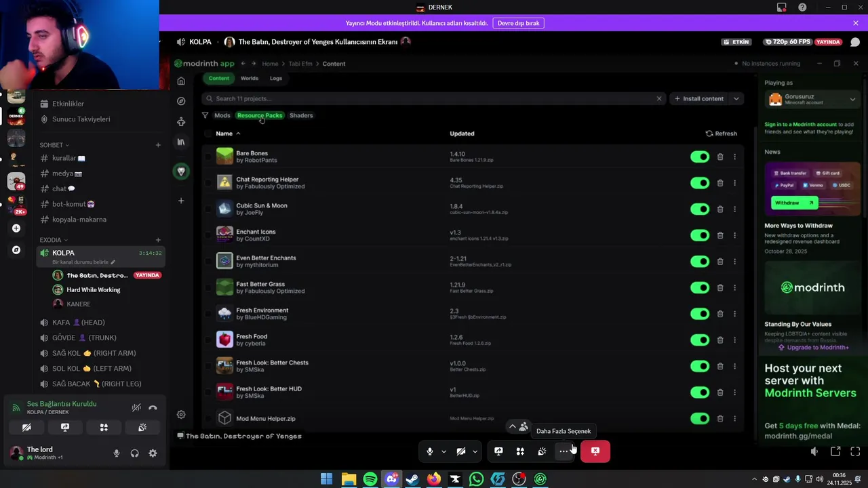Open Install content dropdown arrow
This screenshot has height=488, width=868.
(736, 98)
